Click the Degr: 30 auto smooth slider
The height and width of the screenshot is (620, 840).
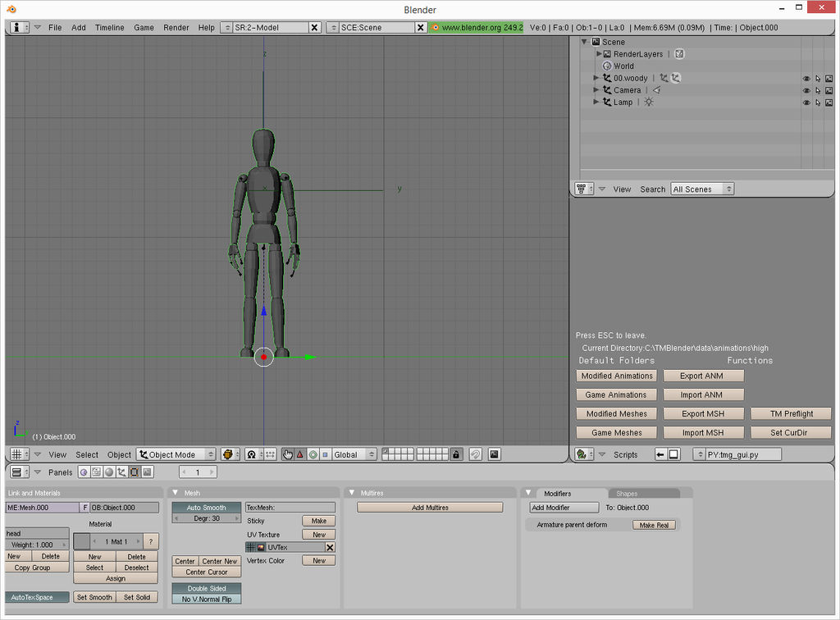pyautogui.click(x=206, y=518)
